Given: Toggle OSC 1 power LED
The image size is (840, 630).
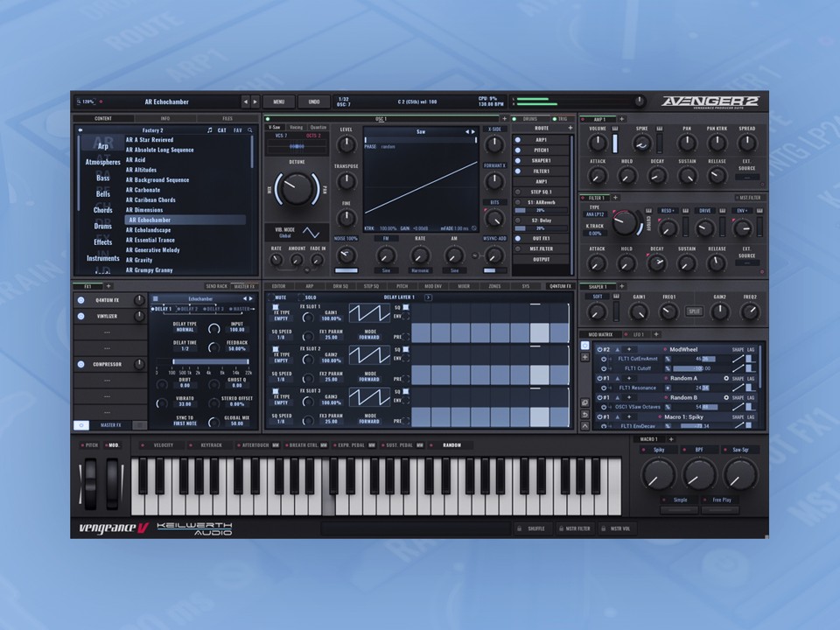Looking at the screenshot, I should pos(268,119).
